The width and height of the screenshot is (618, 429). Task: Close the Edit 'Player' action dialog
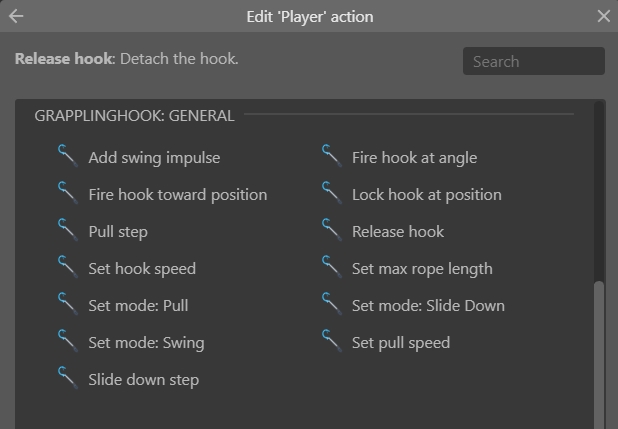(x=603, y=16)
